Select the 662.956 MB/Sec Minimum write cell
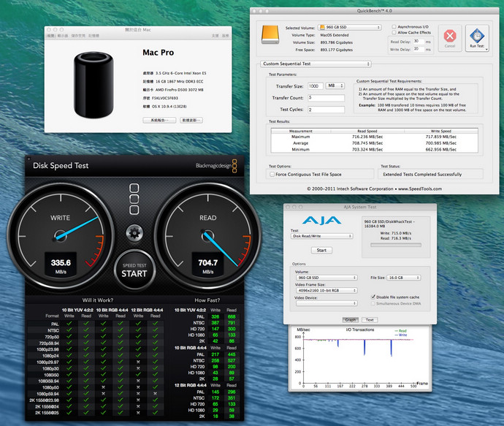Image resolution: width=504 pixels, height=426 pixels. click(441, 150)
